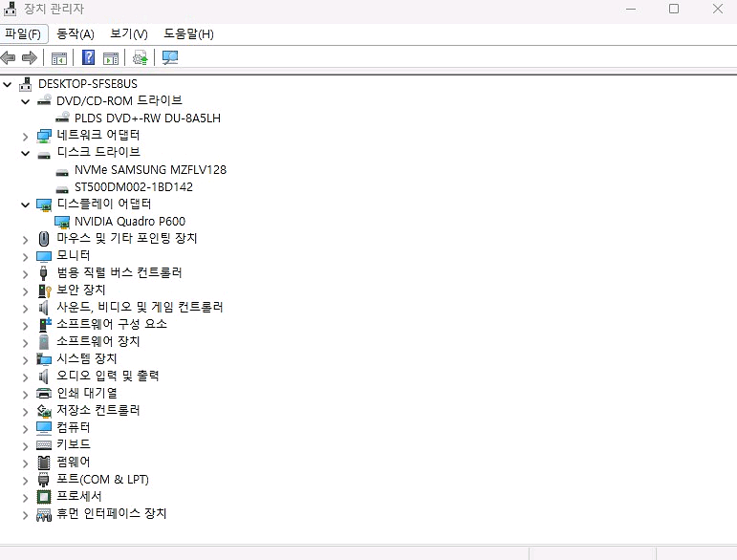Viewport: 737px width, 560px height.
Task: Collapse the DESKTOP-SFSE8US root node
Action: (x=8, y=84)
